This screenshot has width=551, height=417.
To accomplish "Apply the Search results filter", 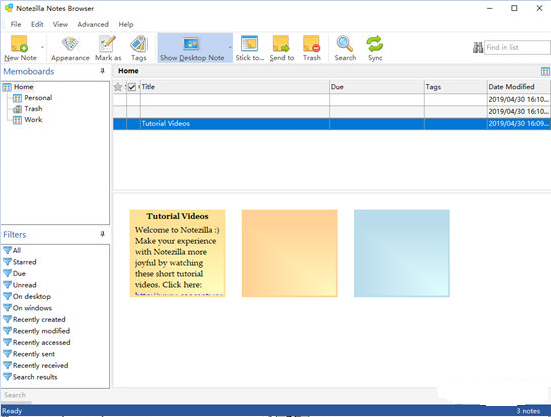I will point(31,377).
